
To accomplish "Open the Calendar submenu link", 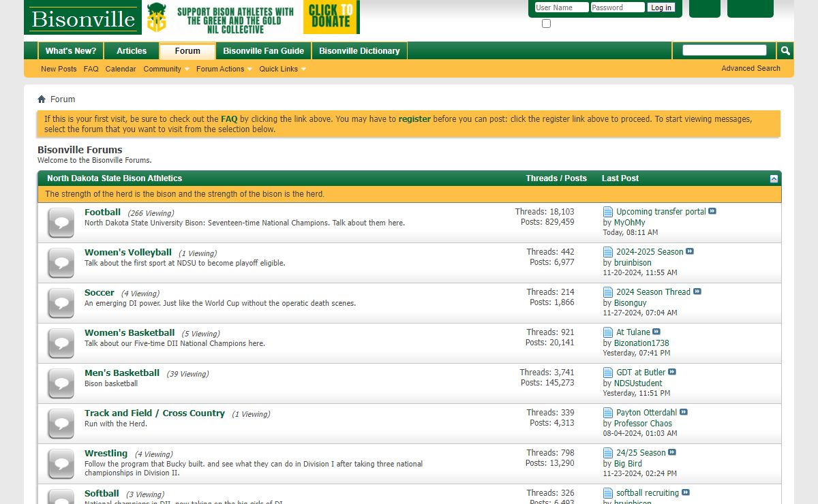I will (x=121, y=69).
